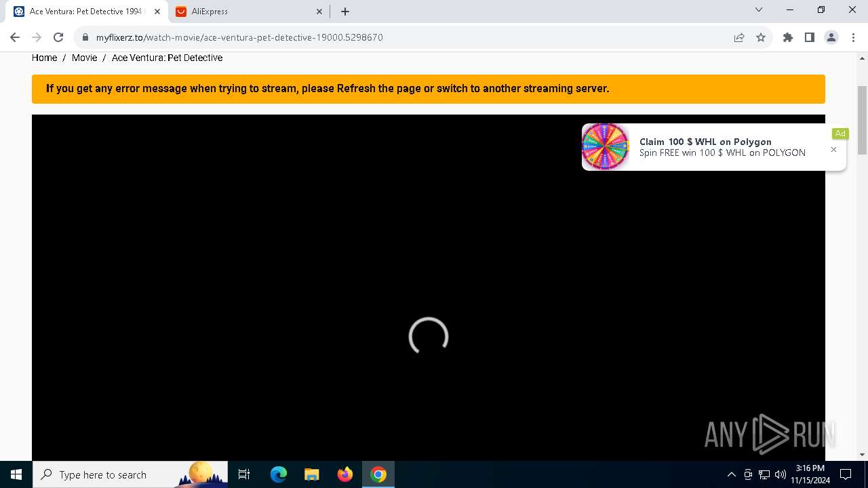
Task: Open the notification center icon
Action: pos(846,474)
